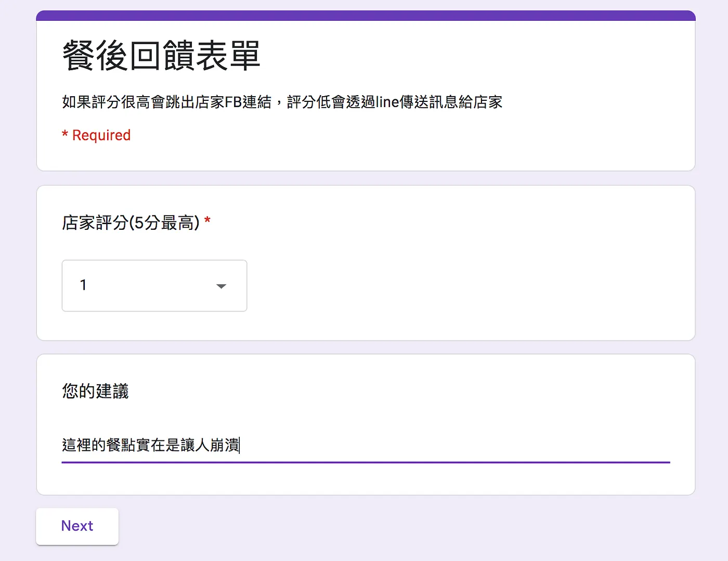The height and width of the screenshot is (561, 728).
Task: Open the 店家評分 rating dropdown
Action: pos(154,285)
